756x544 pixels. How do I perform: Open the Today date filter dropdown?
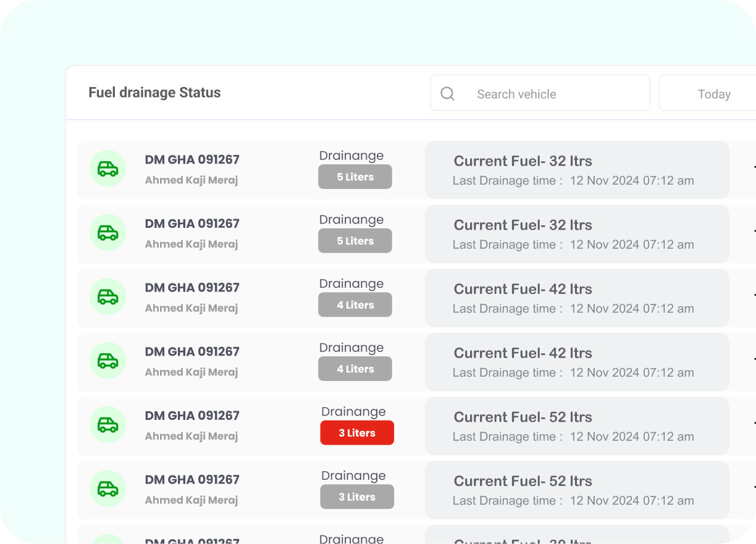point(708,93)
